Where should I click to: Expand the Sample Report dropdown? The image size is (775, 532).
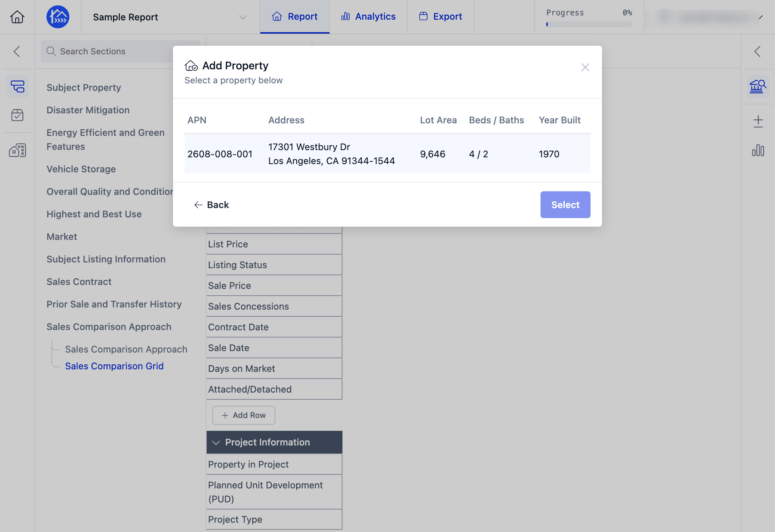point(243,17)
